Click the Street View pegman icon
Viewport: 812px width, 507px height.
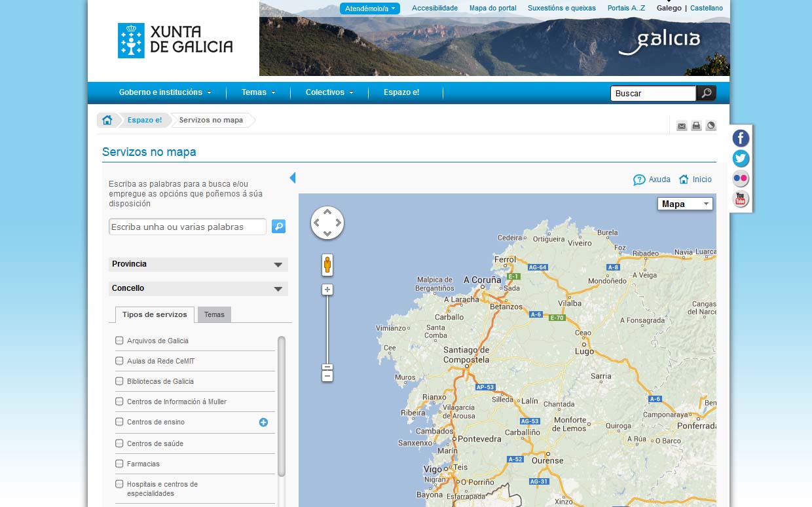tap(327, 265)
